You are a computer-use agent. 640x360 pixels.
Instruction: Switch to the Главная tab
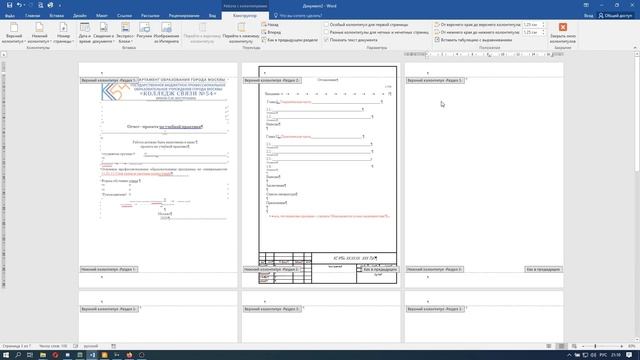point(33,16)
